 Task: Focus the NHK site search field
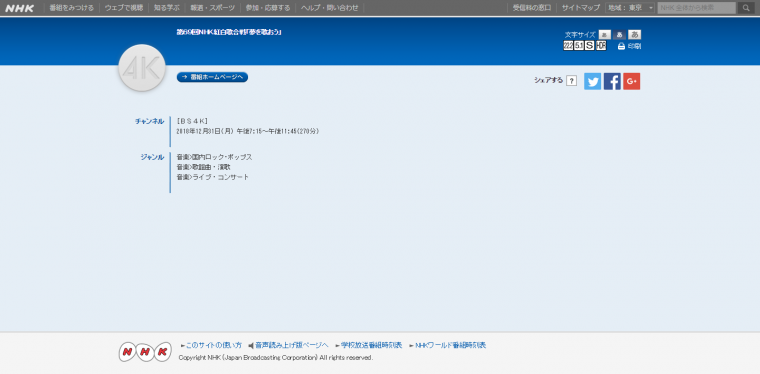tap(697, 8)
